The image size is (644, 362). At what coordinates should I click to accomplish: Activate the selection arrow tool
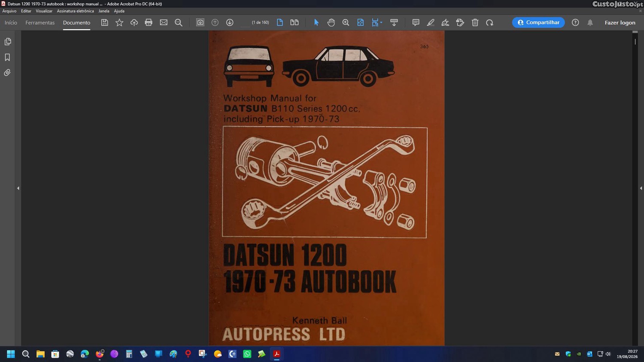coord(316,22)
